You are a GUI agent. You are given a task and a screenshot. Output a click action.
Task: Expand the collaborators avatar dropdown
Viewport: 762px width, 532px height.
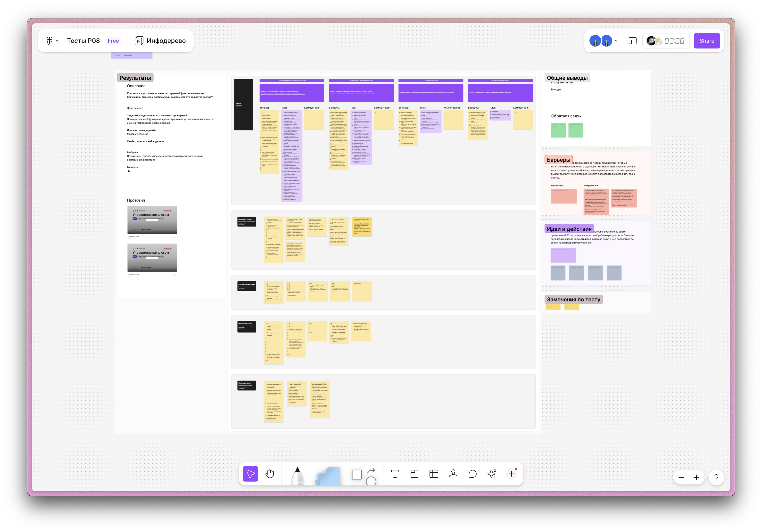[x=616, y=41]
